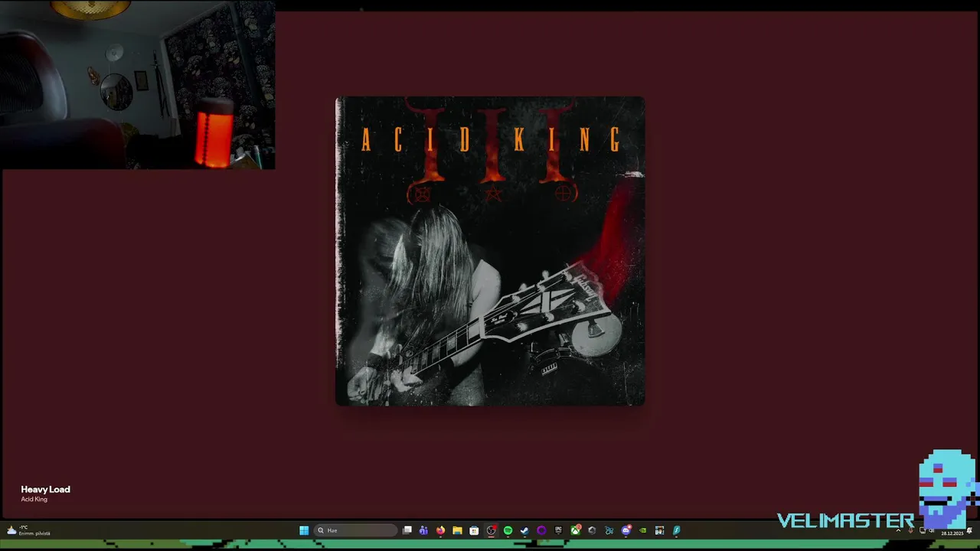Open the weather widget showing Enimm. pilvistä
This screenshot has width=980, height=551.
28,530
